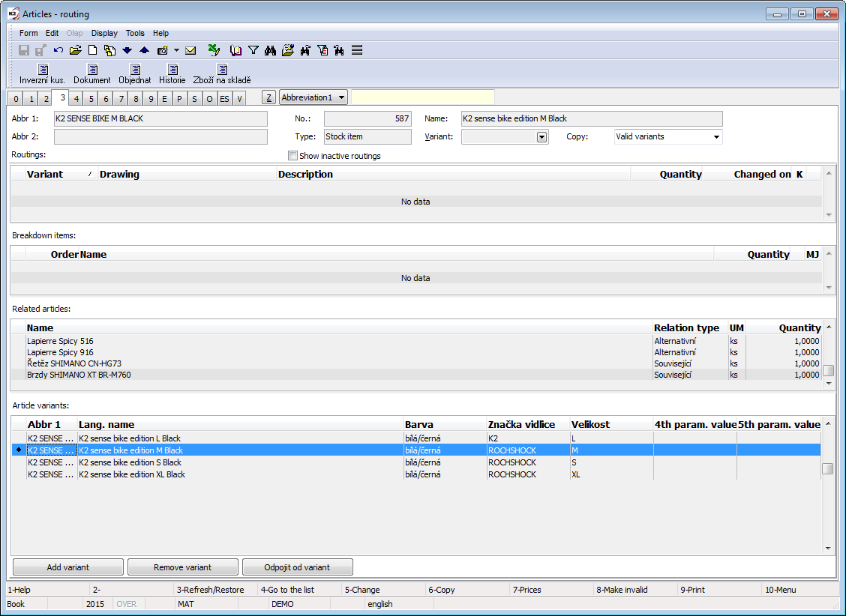The image size is (846, 616).
Task: Click the Remove variant button
Action: [x=182, y=567]
